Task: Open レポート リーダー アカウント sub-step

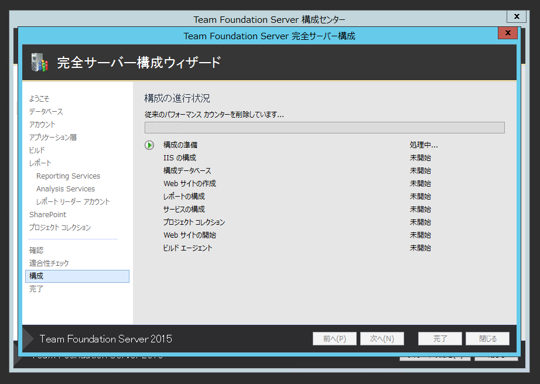Action: pyautogui.click(x=73, y=202)
